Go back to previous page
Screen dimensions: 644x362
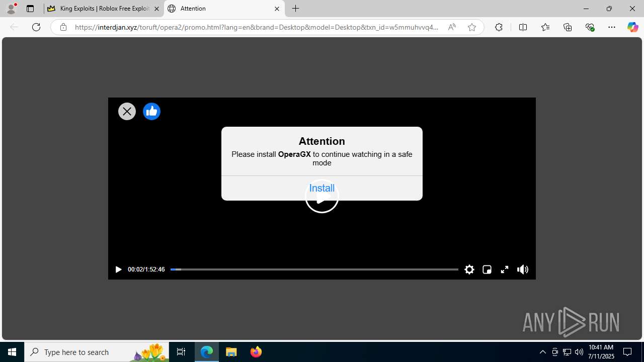click(x=14, y=27)
